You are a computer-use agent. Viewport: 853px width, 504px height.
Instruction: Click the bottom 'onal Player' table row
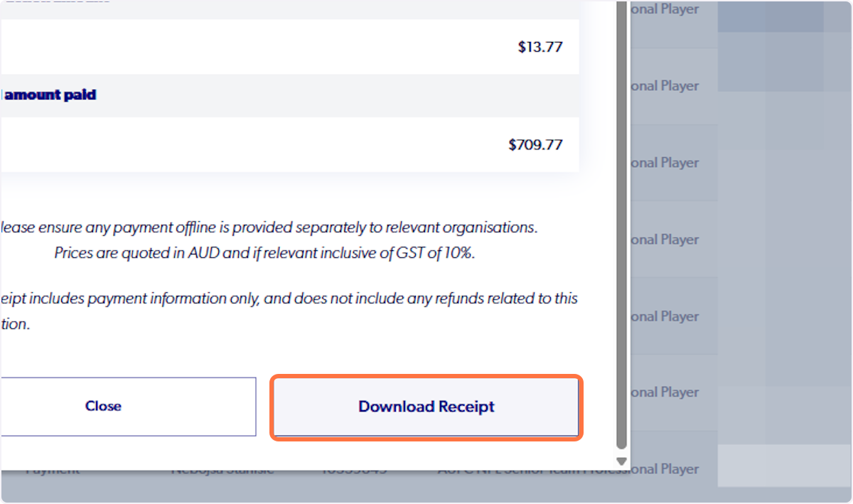pos(669,468)
